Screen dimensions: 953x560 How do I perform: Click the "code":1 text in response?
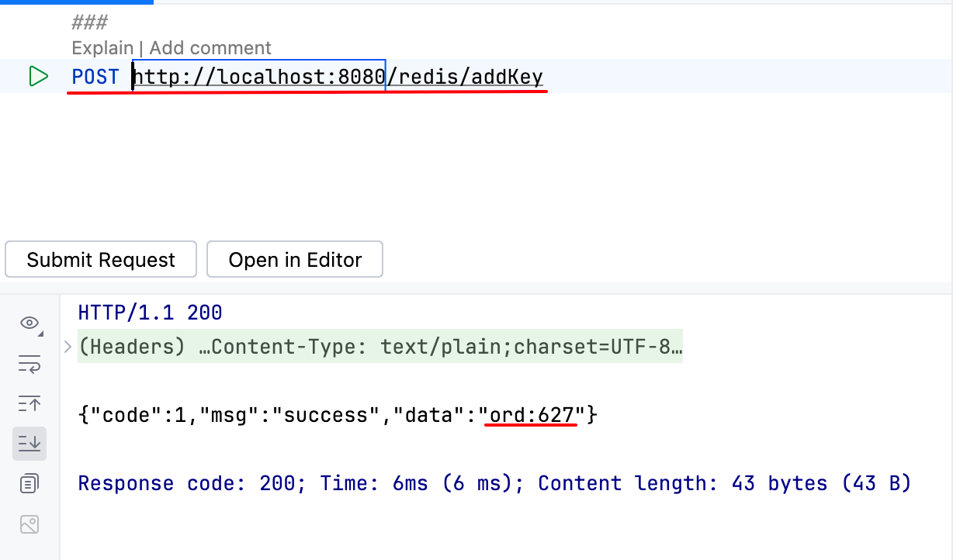[137, 415]
